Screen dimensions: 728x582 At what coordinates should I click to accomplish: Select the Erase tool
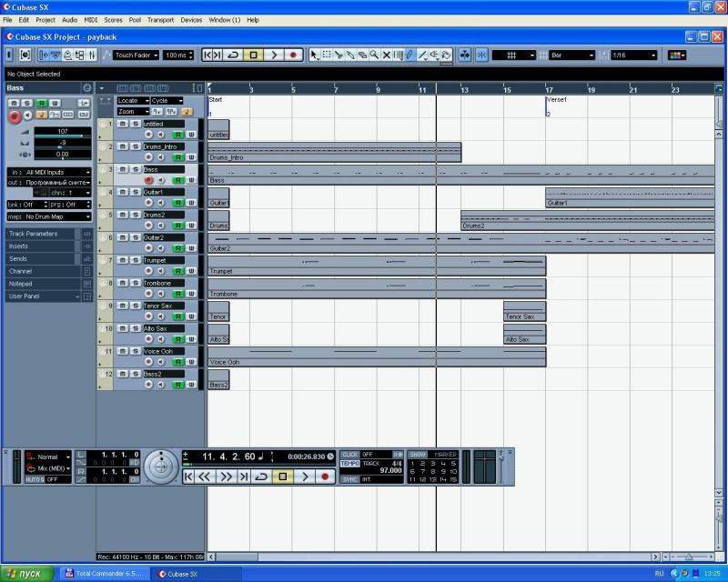point(362,55)
